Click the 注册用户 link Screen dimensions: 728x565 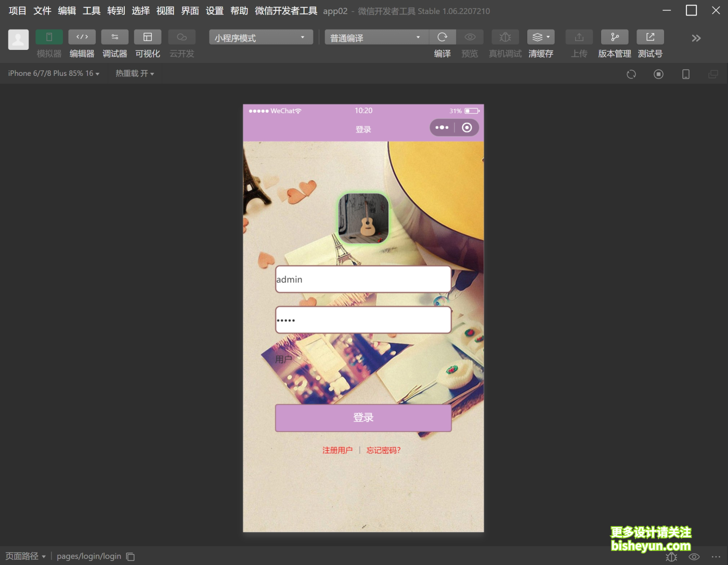tap(337, 450)
